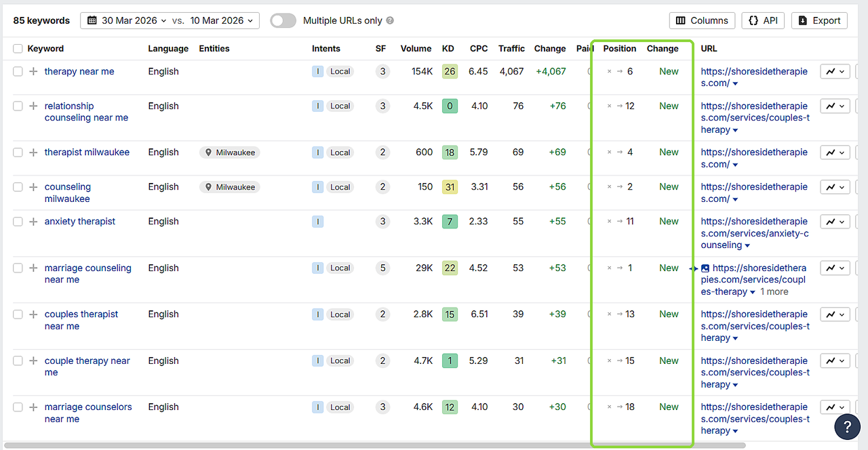868x450 pixels.
Task: Click the '85 keywords' count text
Action: tap(41, 21)
